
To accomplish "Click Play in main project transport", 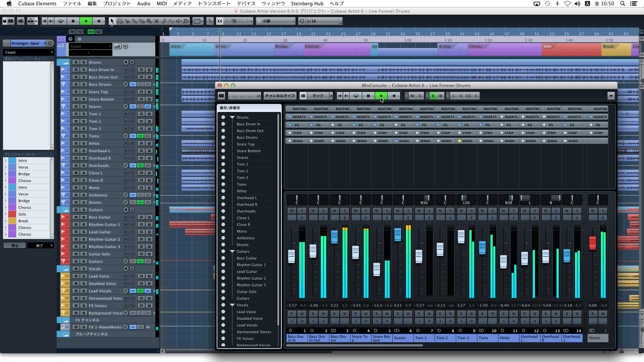I will (x=86, y=21).
